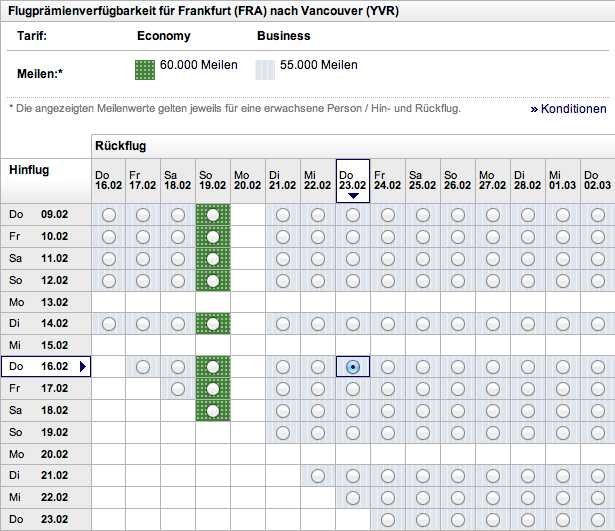Choose Economy option: outbound Sa 18.02, return So 19.02

click(x=213, y=410)
